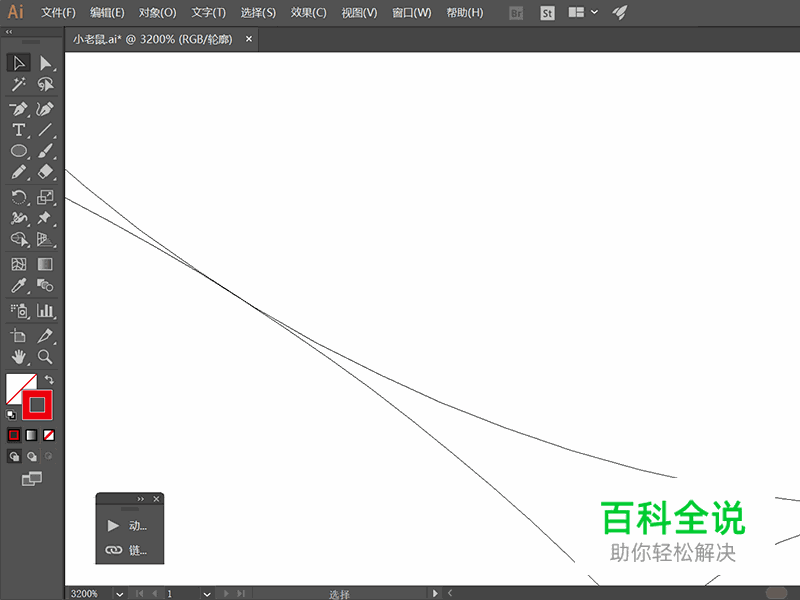Click the 小老鼠.ai document tab
800x600 pixels.
[150, 39]
